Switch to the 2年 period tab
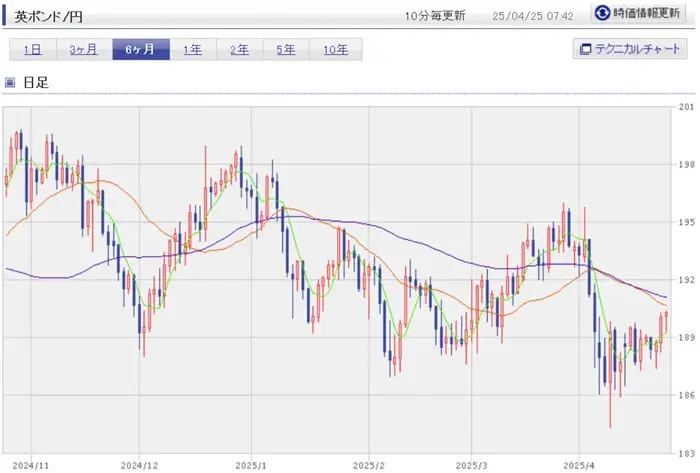Image resolution: width=700 pixels, height=473 pixels. pos(238,49)
